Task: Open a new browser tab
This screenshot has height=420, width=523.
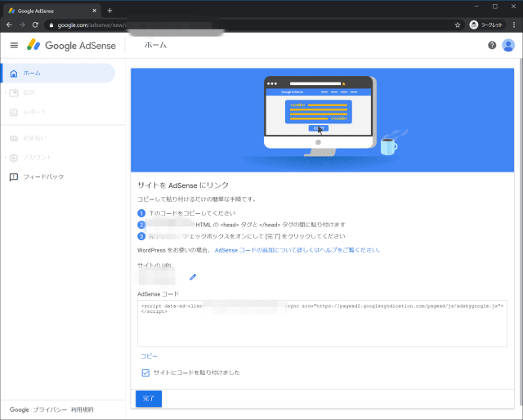Action: (110, 11)
